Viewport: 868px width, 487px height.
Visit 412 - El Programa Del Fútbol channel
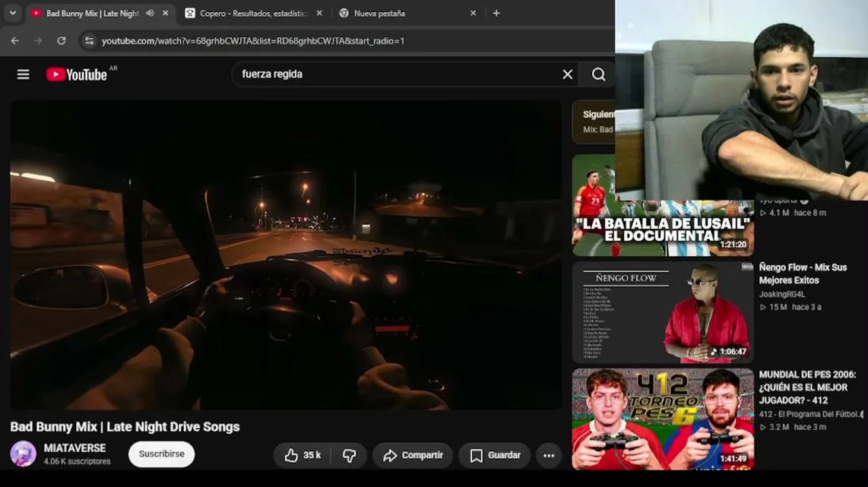point(811,414)
